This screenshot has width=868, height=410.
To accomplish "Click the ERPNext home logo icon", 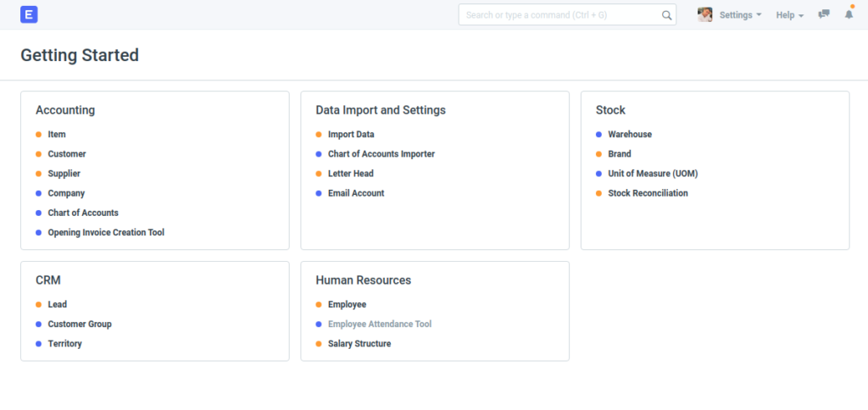I will click(30, 14).
